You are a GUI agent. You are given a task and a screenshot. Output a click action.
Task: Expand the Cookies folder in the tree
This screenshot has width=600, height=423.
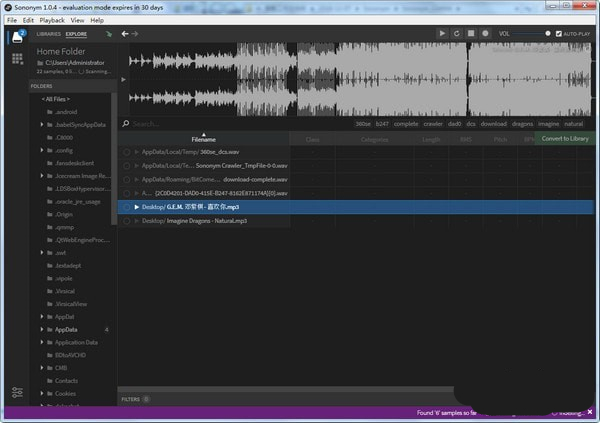(42, 394)
